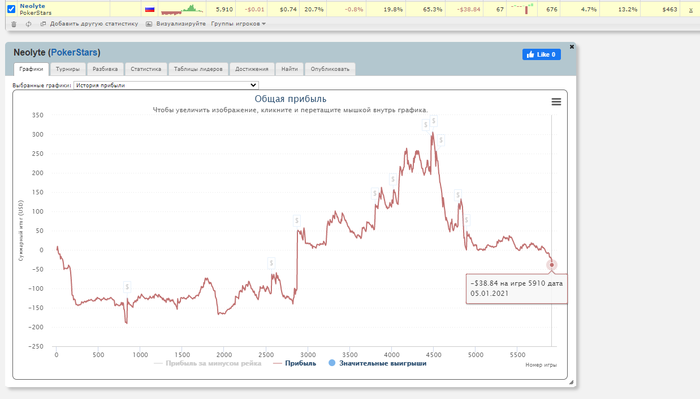Close the Neolyte panel with the X
This screenshot has height=399, width=700.
[x=571, y=46]
